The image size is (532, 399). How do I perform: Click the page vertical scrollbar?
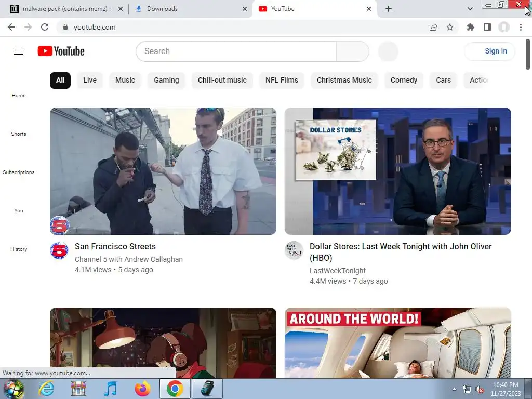click(528, 54)
